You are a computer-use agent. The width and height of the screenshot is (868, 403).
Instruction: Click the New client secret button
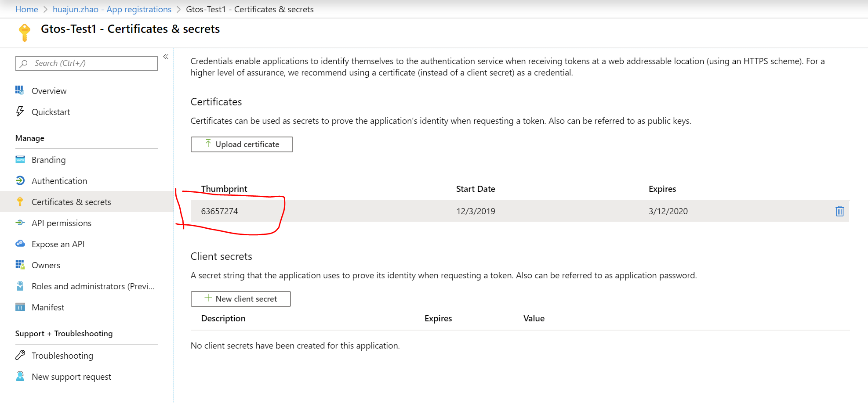coord(240,299)
